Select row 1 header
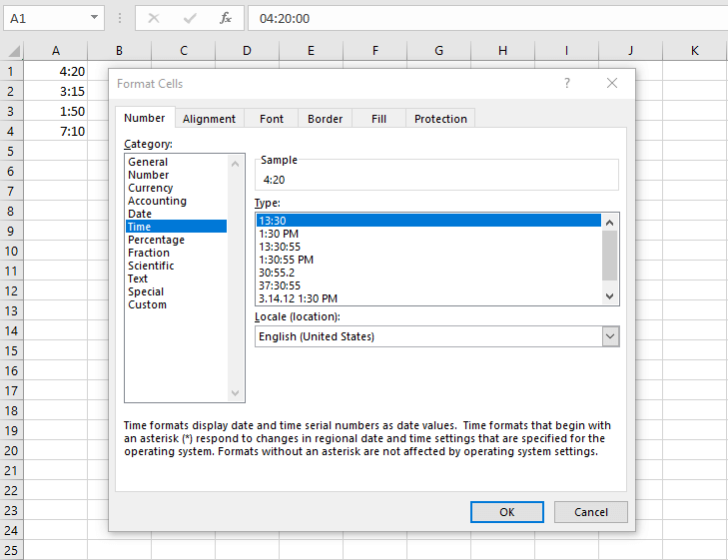 [11, 72]
